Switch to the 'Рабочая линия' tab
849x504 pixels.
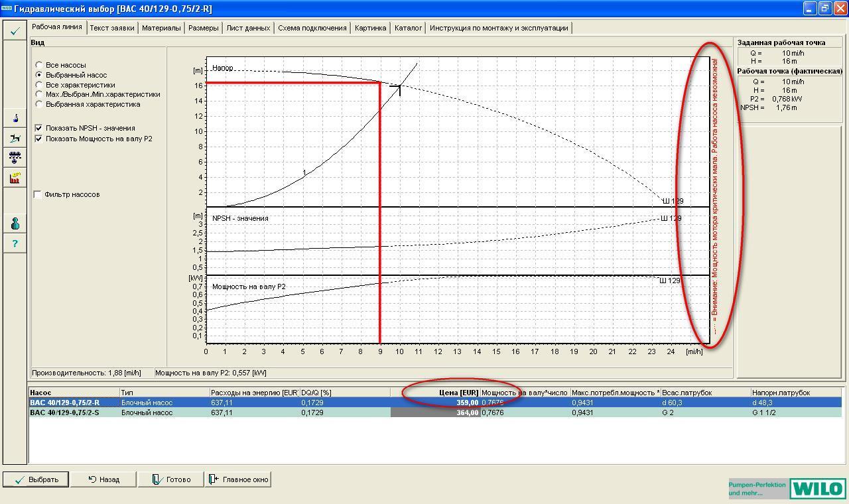[57, 27]
